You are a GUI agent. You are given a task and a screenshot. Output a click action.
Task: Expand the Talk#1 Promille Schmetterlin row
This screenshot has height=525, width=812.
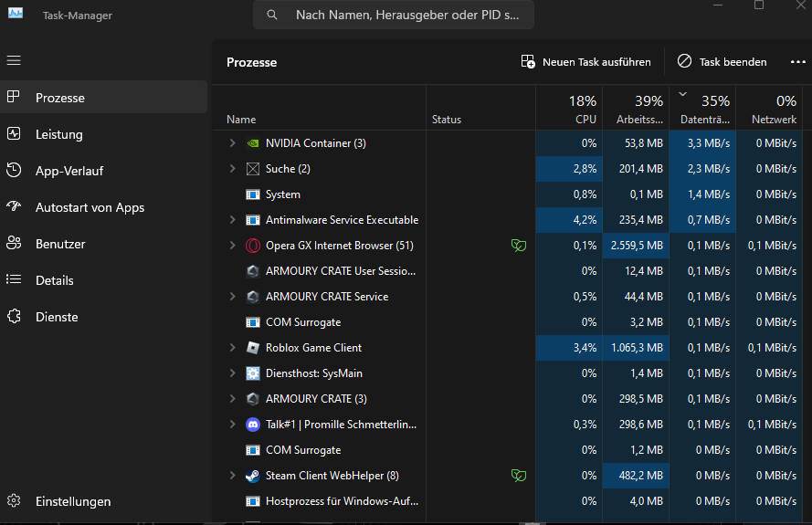233,425
